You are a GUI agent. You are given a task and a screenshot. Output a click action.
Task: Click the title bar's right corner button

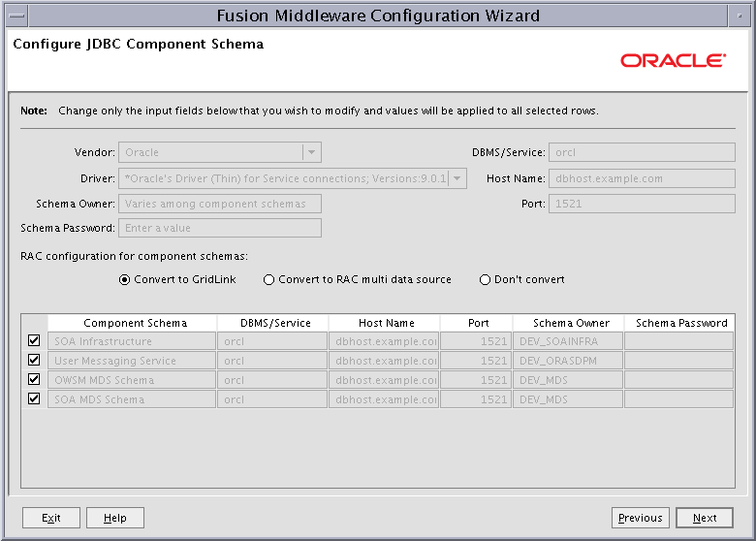pos(740,16)
